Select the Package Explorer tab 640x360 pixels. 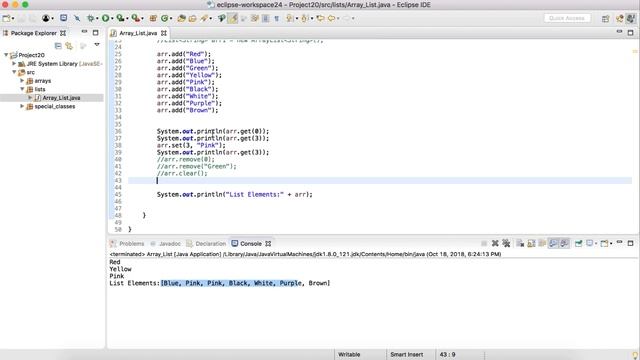click(x=33, y=33)
